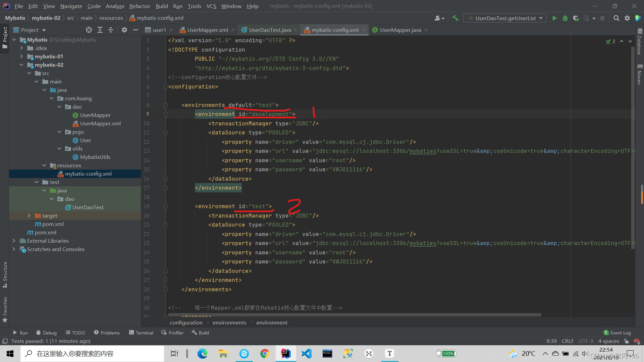This screenshot has height=362, width=644.
Task: Click the UTF-8 encoding widget
Action: click(586, 341)
